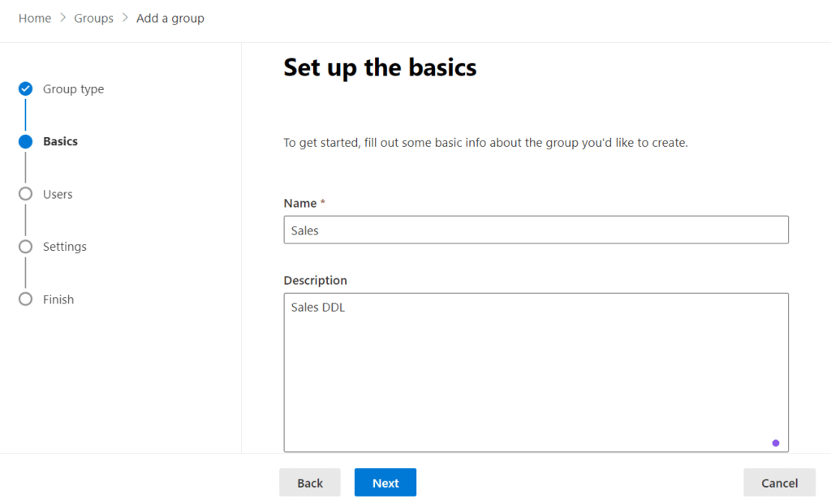Jump to the Finish wizard step
Viewport: 831px width, 504px height.
[58, 299]
